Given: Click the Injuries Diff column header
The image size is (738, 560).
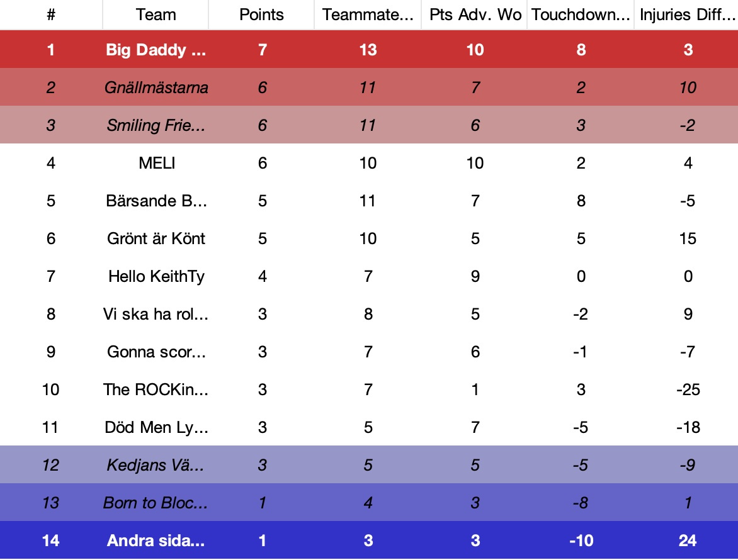Looking at the screenshot, I should (x=687, y=14).
